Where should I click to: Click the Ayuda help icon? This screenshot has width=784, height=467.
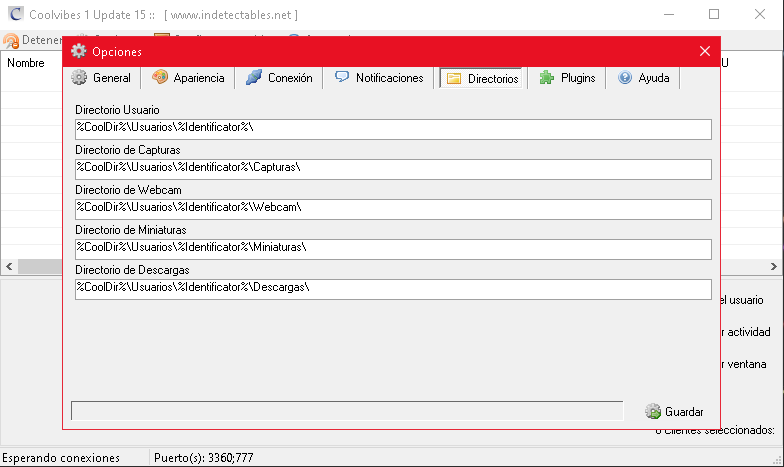(625, 78)
